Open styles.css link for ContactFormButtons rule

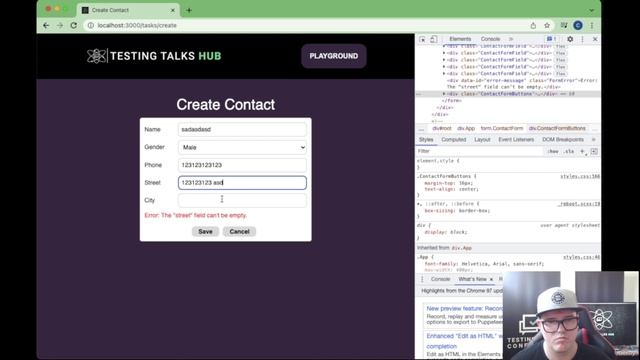click(x=580, y=176)
